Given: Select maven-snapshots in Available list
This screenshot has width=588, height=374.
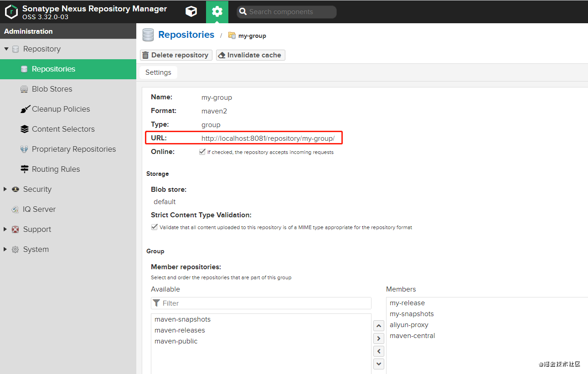Looking at the screenshot, I should point(261,319).
